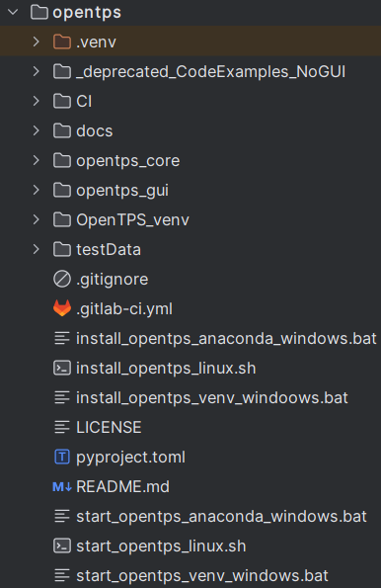This screenshot has height=588, width=381.
Task: Click the TOML icon beside pyproject.toml
Action: pyautogui.click(x=62, y=458)
